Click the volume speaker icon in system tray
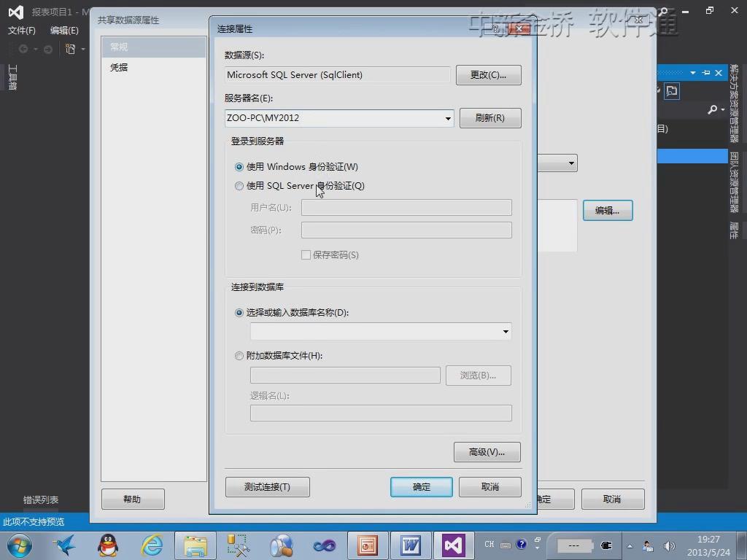The height and width of the screenshot is (560, 747). [x=670, y=546]
